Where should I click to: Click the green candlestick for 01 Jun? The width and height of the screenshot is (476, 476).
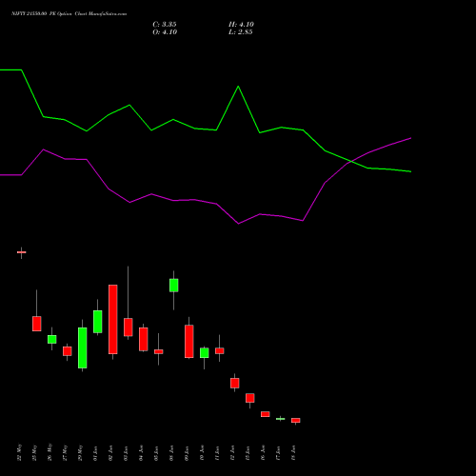(x=98, y=322)
